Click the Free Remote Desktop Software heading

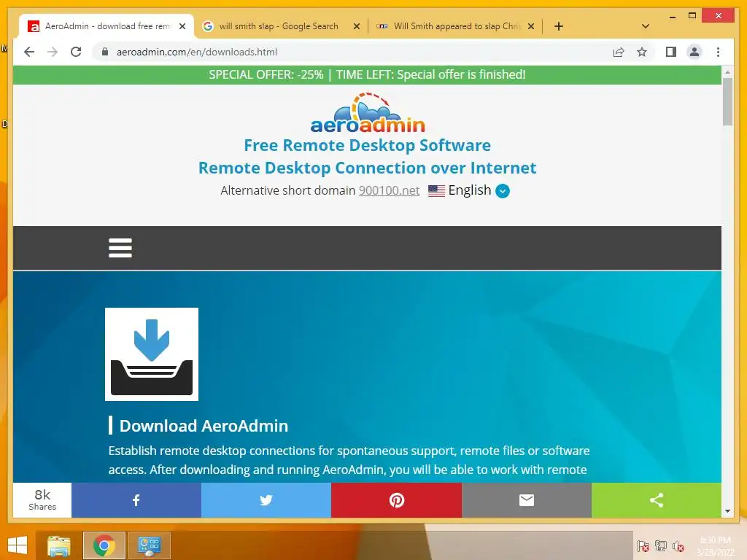pyautogui.click(x=368, y=145)
